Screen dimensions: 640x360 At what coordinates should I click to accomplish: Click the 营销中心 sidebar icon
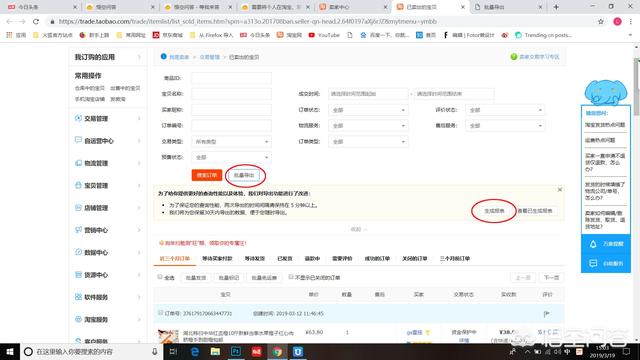78,230
